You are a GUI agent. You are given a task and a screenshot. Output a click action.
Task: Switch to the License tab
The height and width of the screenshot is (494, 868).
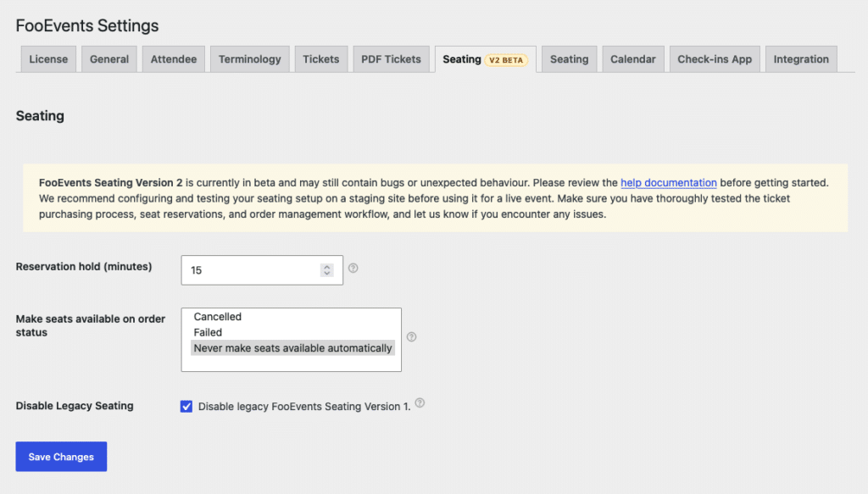tap(48, 59)
